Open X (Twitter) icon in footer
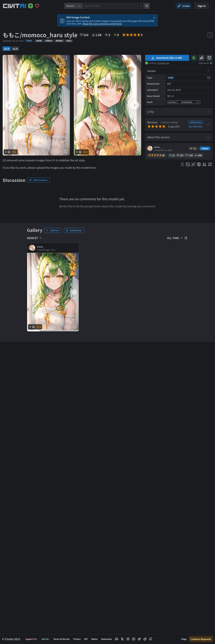The height and width of the screenshot is (644, 215). coord(122,639)
